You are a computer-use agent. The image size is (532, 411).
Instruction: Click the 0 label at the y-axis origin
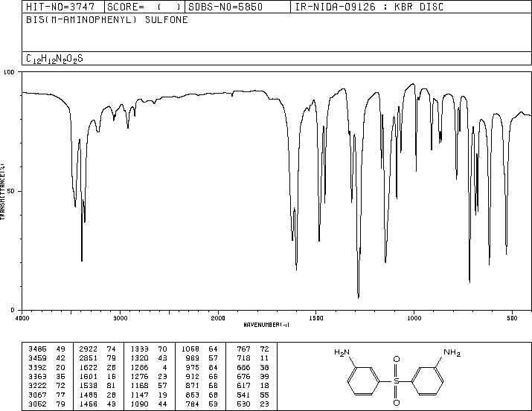pyautogui.click(x=13, y=310)
